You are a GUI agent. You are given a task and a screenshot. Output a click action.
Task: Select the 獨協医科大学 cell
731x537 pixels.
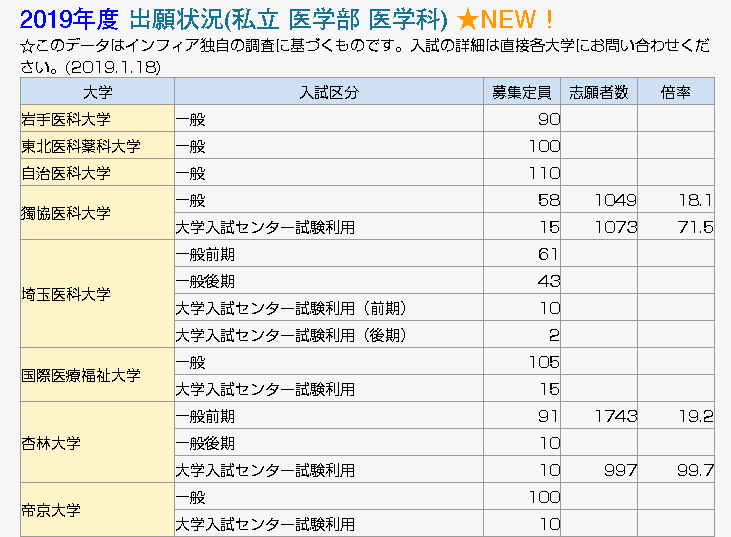(97, 213)
